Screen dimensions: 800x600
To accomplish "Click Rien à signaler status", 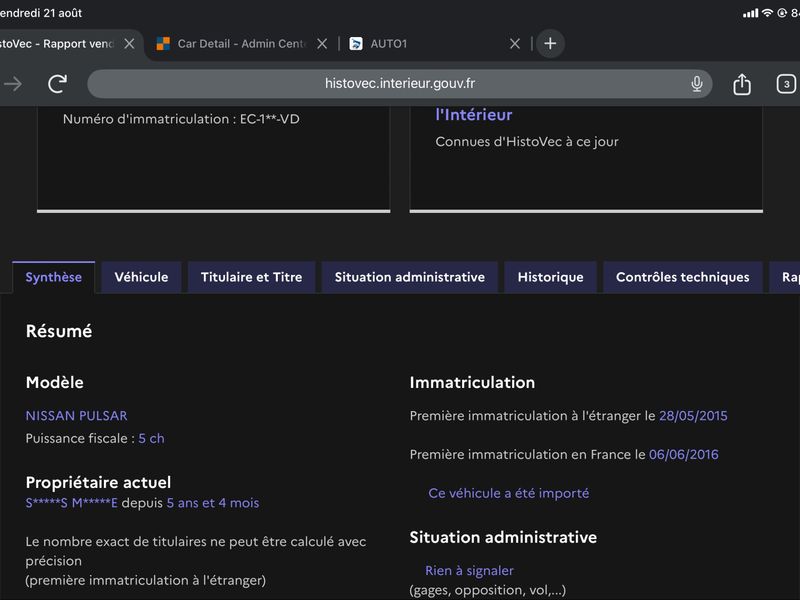I will click(x=469, y=570).
